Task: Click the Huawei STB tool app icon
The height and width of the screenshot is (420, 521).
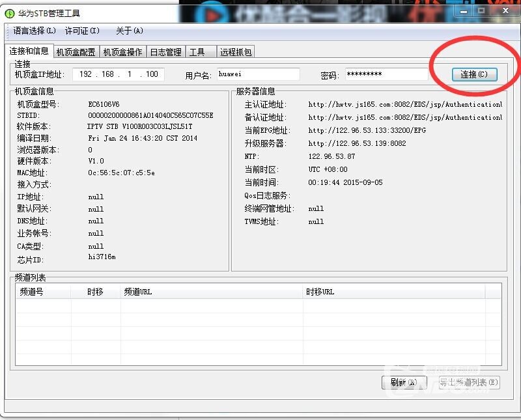Action: [10, 13]
